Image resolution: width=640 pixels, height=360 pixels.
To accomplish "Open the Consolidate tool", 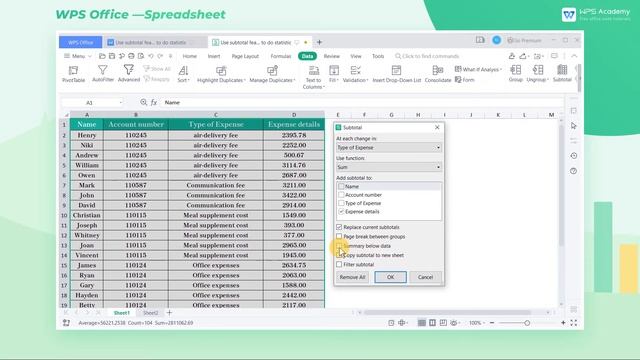I will point(438,74).
